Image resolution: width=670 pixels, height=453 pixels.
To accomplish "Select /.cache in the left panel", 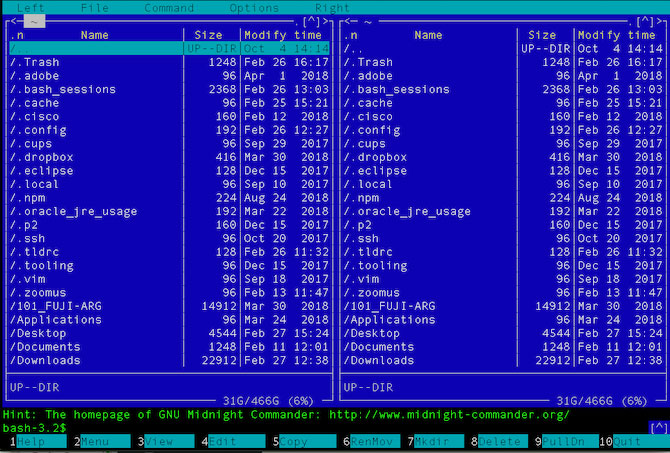I will [x=169, y=103].
